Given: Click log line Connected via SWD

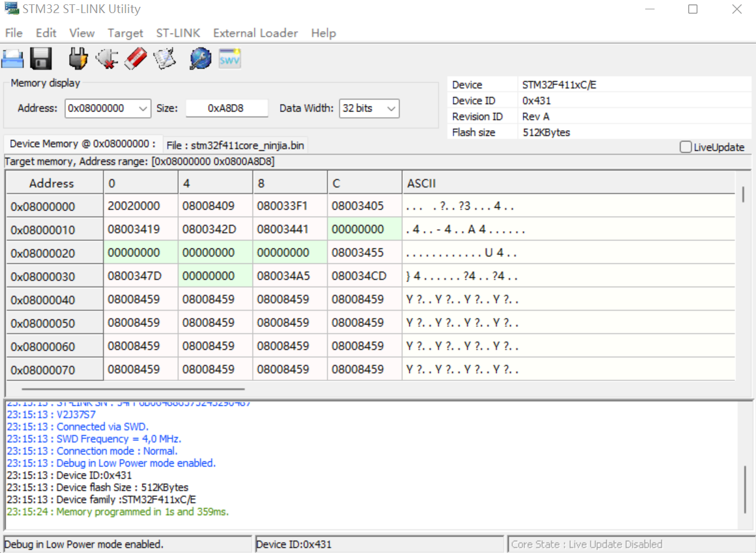Looking at the screenshot, I should [x=78, y=427].
